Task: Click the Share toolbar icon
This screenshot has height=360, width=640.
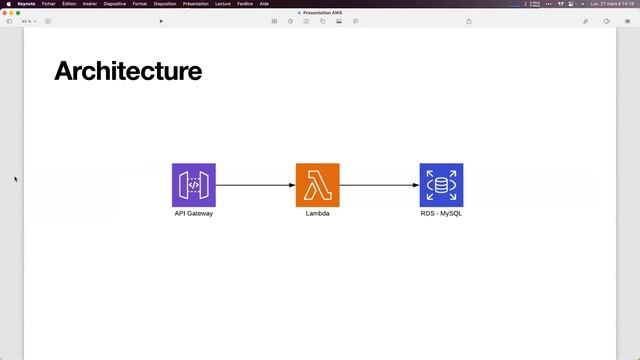Action: pyautogui.click(x=469, y=21)
